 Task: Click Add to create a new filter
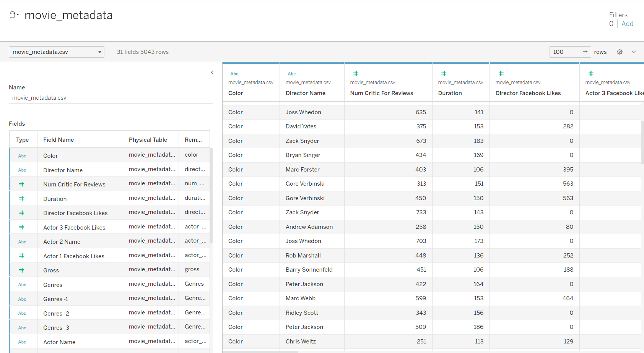pos(628,23)
